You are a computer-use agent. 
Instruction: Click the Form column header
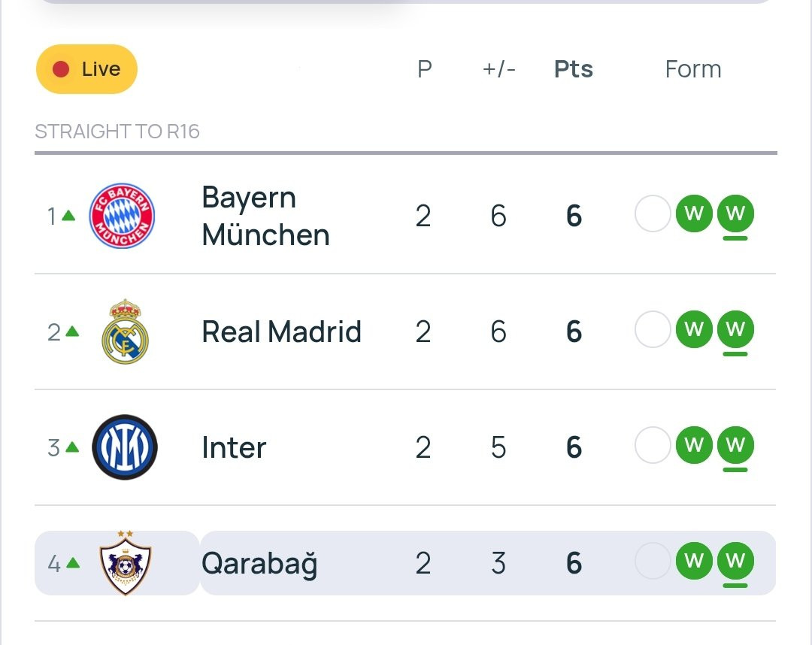[693, 69]
